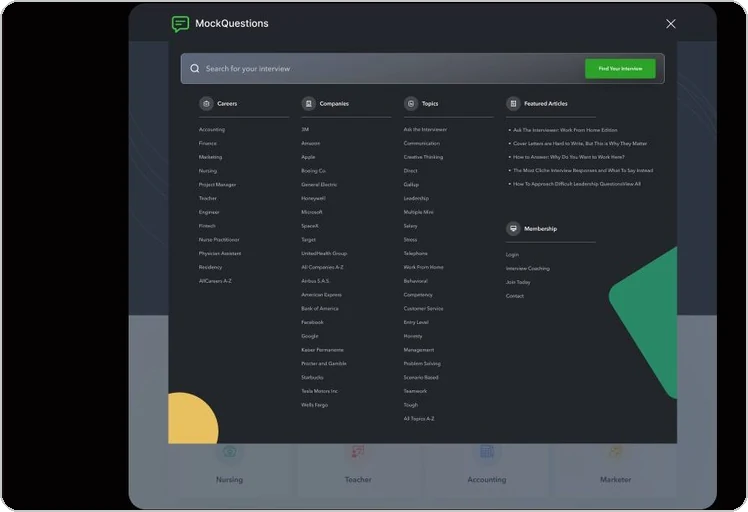Open the UnitedHealth Group link
Screen dimensions: 748x512
324,254
